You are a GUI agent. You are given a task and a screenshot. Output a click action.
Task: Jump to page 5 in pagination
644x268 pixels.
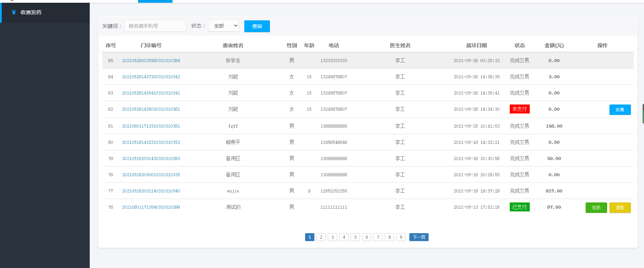(355, 237)
